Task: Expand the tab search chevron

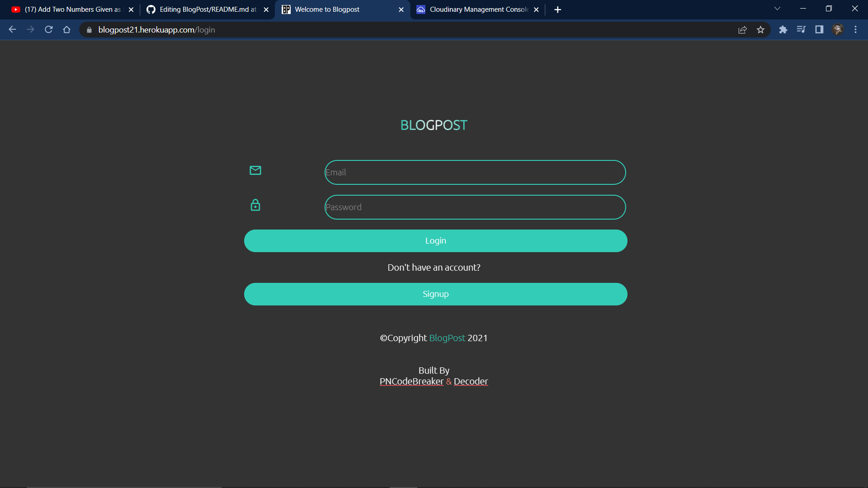Action: pos(777,9)
